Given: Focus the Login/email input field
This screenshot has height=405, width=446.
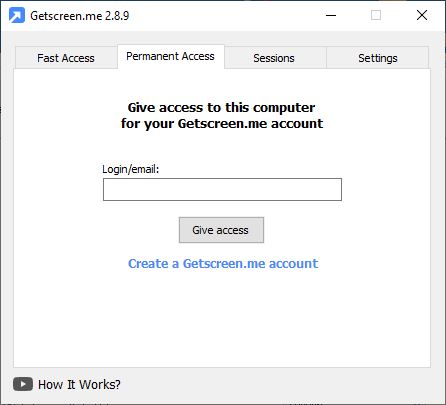Looking at the screenshot, I should [x=222, y=189].
